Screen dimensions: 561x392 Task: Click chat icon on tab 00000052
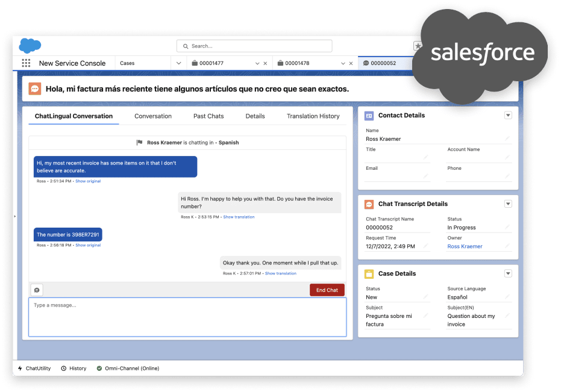click(x=366, y=63)
